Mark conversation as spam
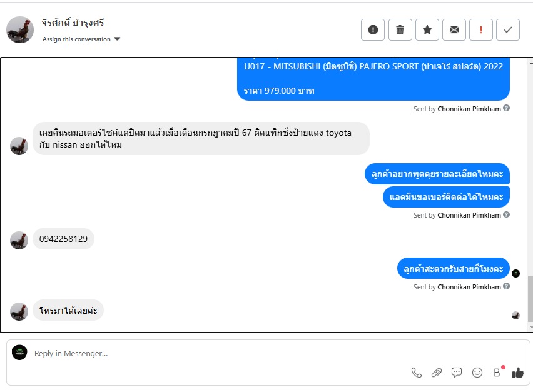This screenshot has height=392, width=533. (373, 30)
